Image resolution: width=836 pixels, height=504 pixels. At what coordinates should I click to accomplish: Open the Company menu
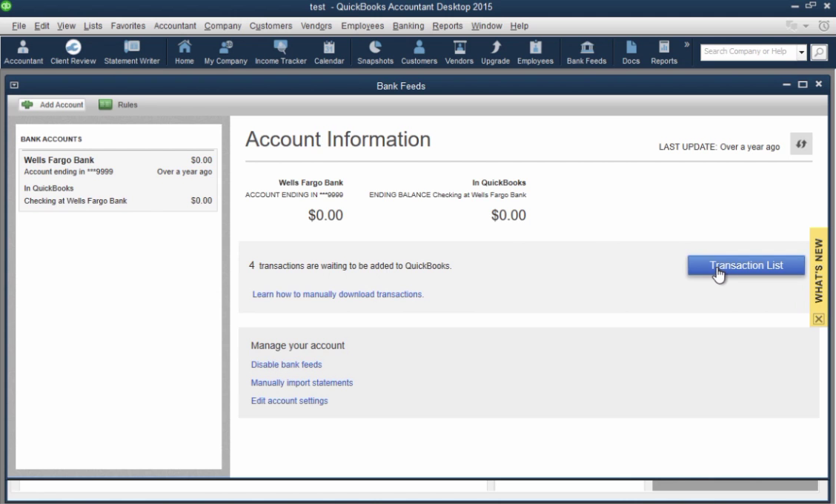point(223,26)
